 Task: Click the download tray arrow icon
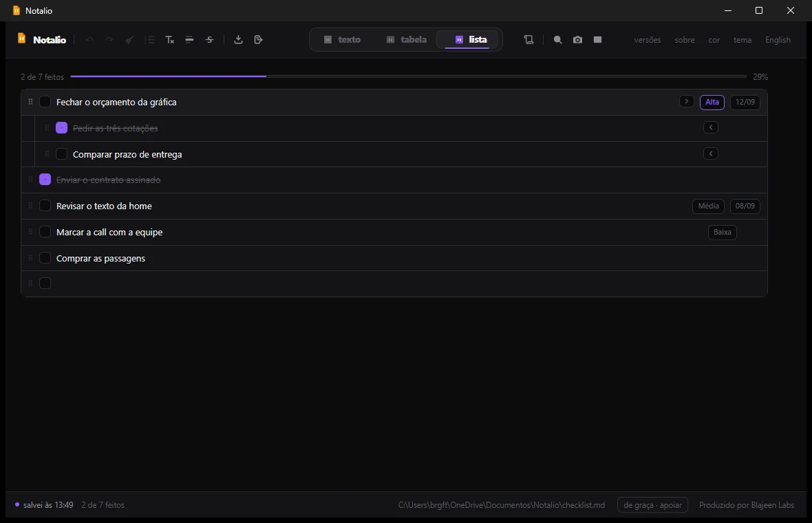tap(238, 40)
